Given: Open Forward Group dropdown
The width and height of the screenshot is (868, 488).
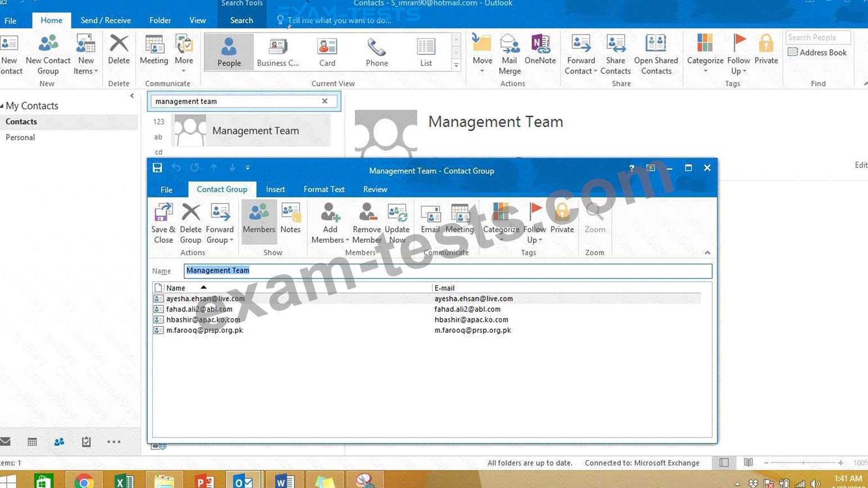Looking at the screenshot, I should pos(219,224).
